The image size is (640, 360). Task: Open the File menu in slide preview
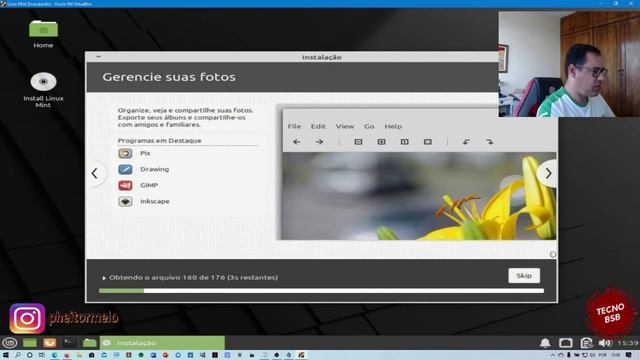(x=294, y=126)
